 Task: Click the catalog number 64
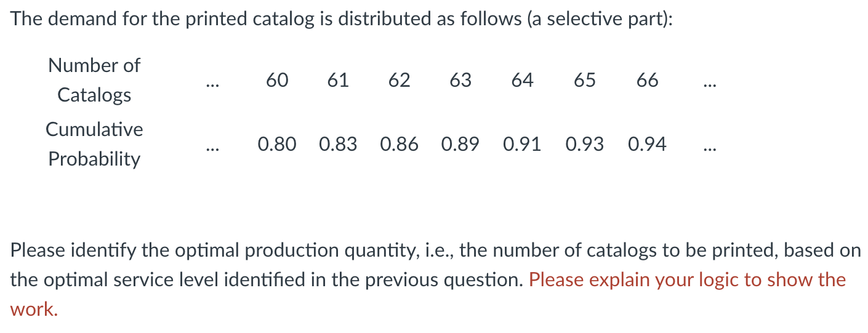point(522,80)
